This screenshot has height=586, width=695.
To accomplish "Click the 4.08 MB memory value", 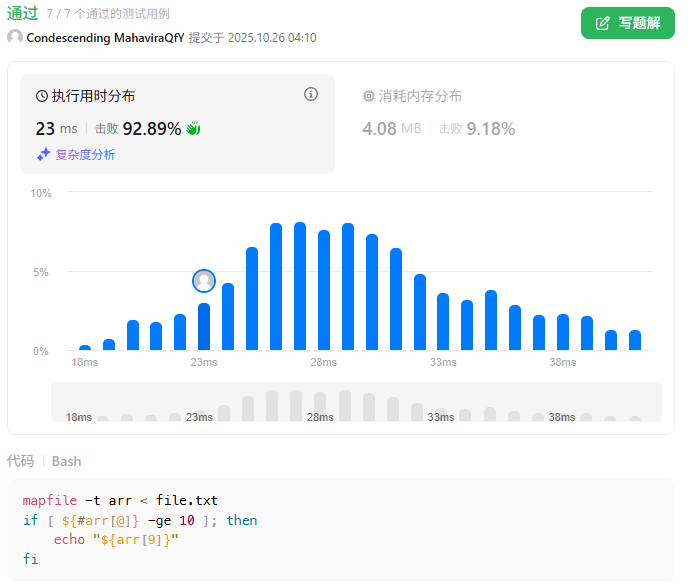I will (x=391, y=128).
